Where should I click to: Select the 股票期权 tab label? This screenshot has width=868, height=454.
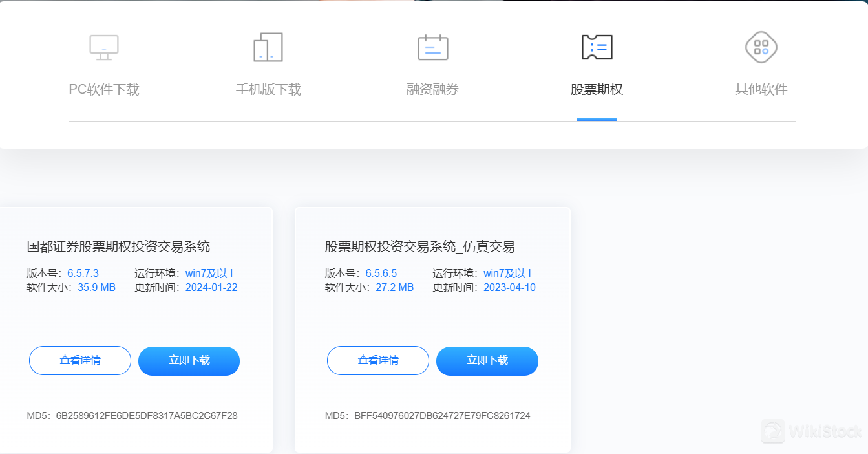coord(597,89)
